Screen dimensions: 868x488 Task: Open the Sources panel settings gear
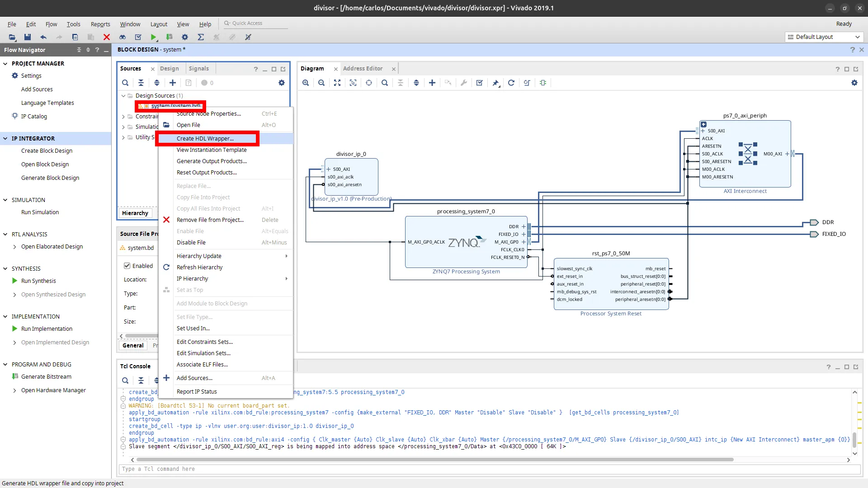(282, 83)
